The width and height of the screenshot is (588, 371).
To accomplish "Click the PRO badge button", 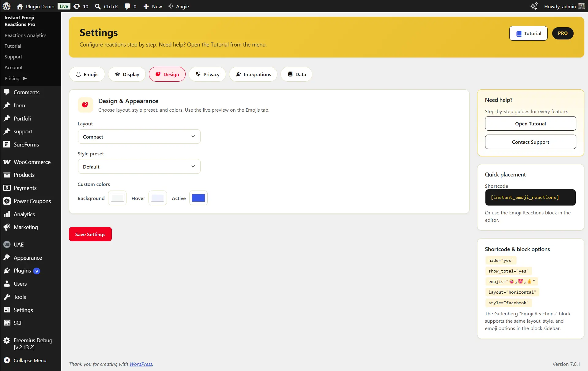I will coord(563,33).
